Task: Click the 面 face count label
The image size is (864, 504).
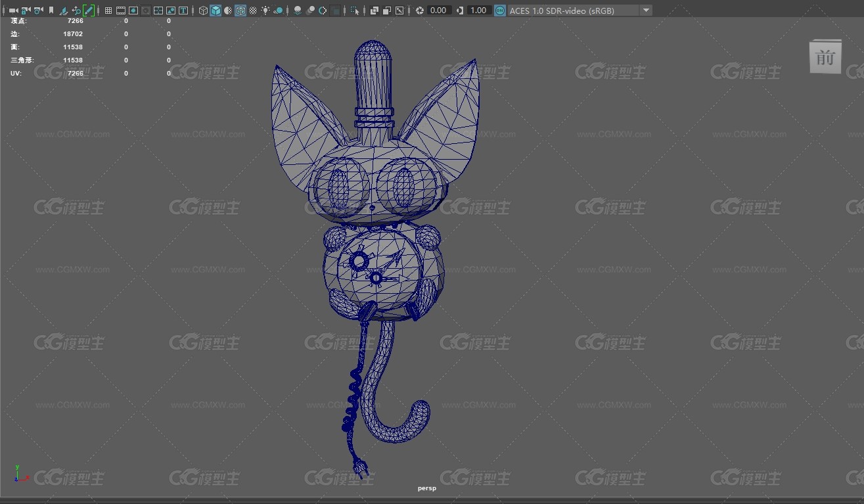Action: (15, 47)
